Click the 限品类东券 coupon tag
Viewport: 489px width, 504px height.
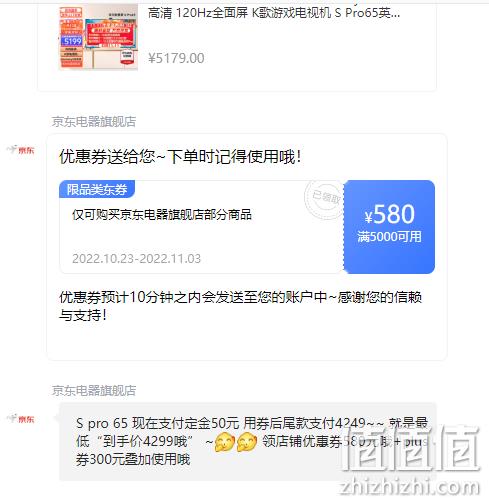(x=97, y=189)
